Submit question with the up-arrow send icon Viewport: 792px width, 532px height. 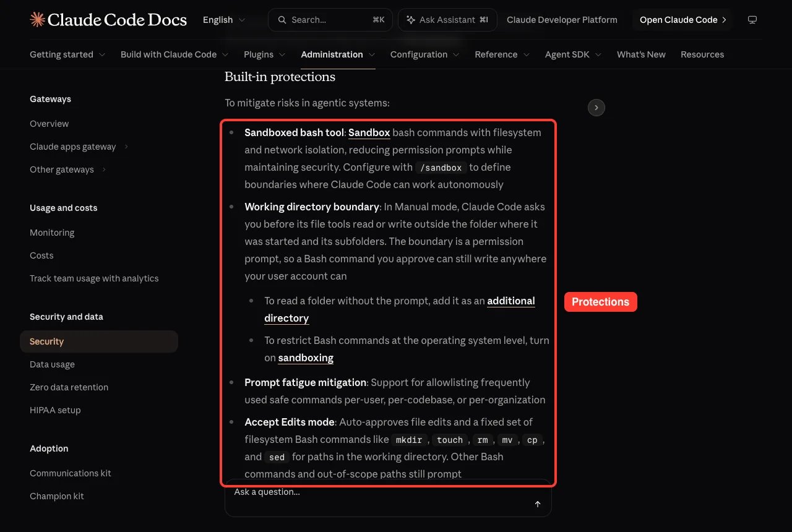(538, 504)
